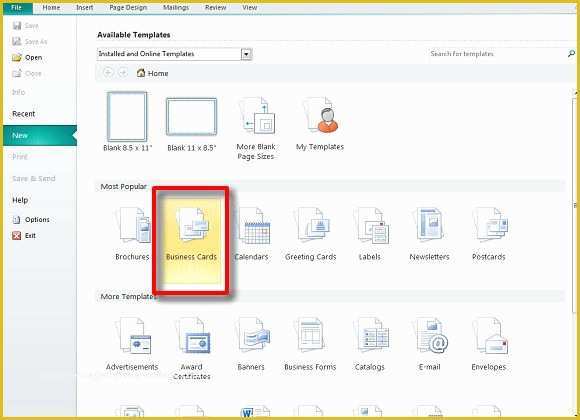Click the back navigation arrow
The width and height of the screenshot is (580, 420).
tap(108, 73)
